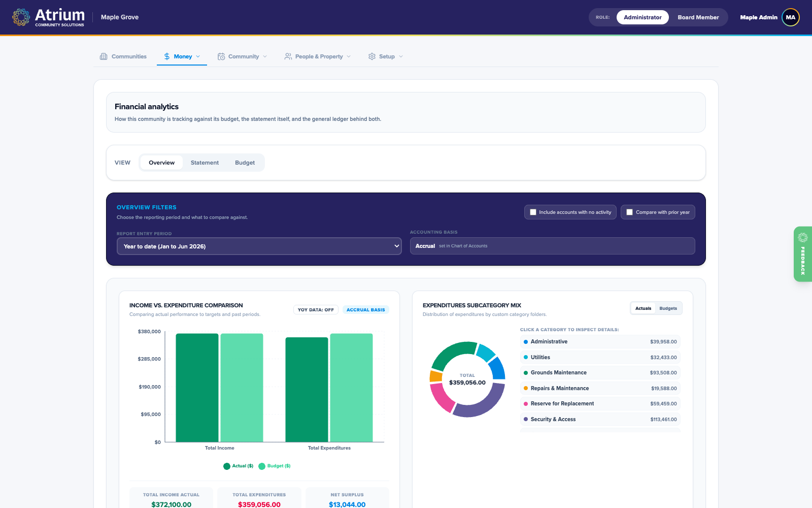The image size is (812, 508).
Task: Inspect the Reserve for Replacement row
Action: tap(600, 404)
